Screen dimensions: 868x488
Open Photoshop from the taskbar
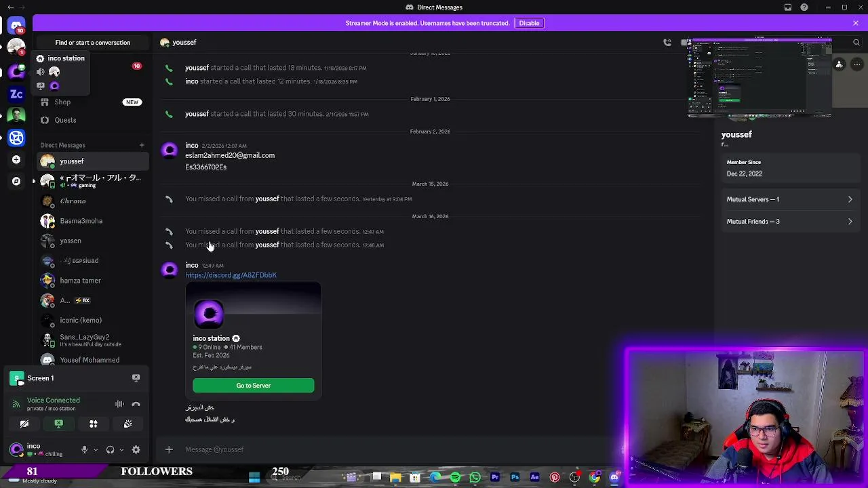(x=515, y=477)
